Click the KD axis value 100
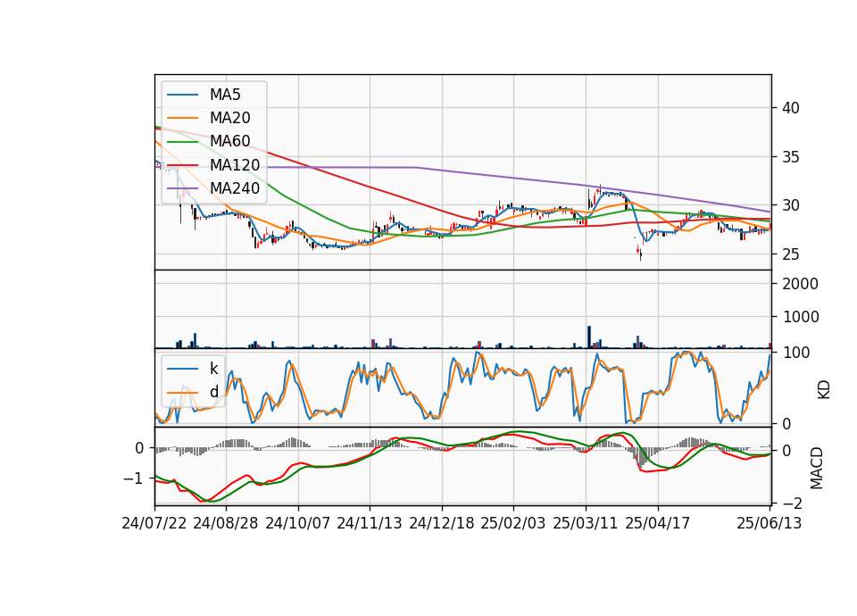 coord(796,353)
